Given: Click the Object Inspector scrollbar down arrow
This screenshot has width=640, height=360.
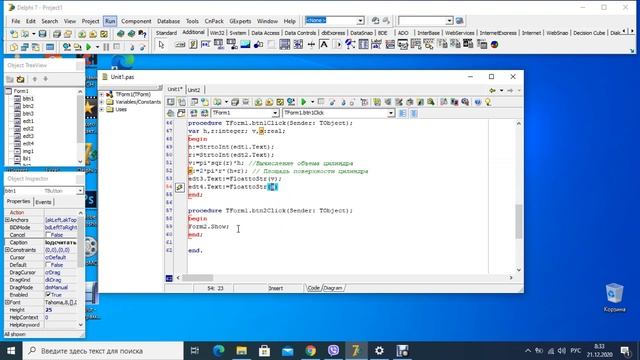Looking at the screenshot, I should point(80,325).
